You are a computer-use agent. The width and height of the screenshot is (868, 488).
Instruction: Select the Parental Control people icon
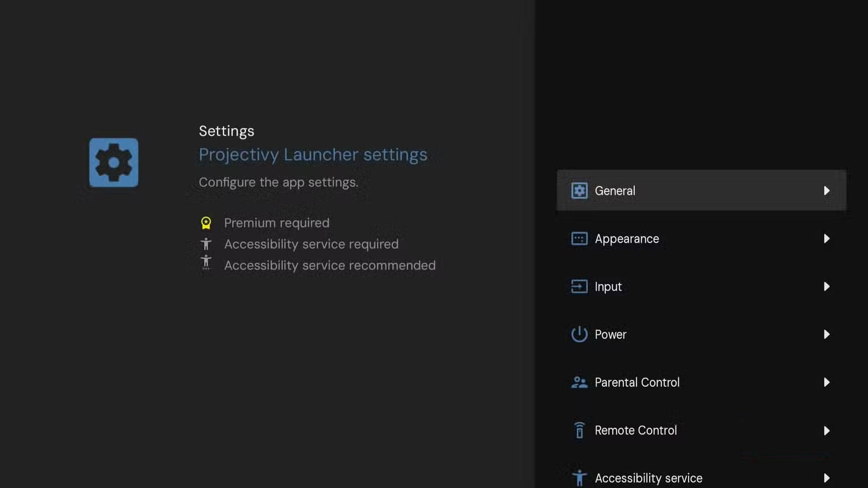point(579,382)
